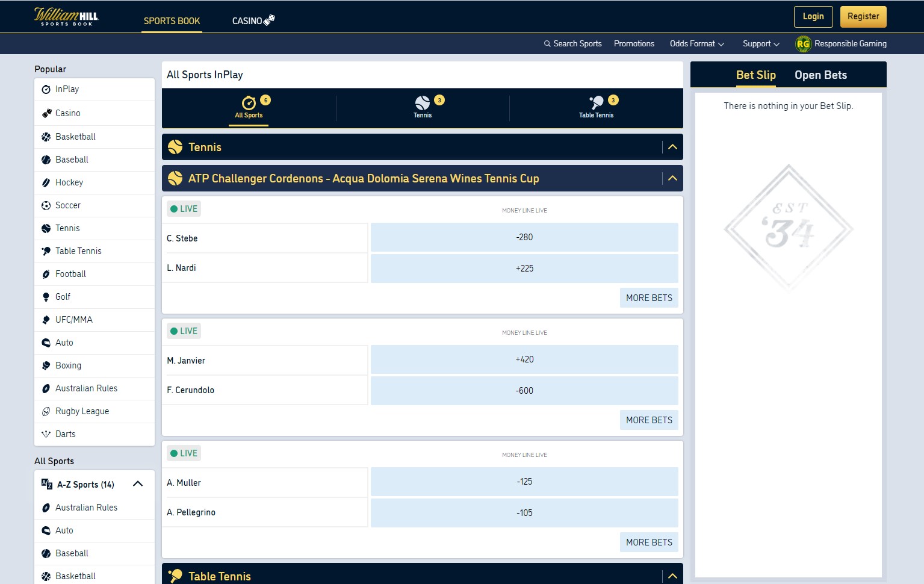Click the Tennis section header ball icon
This screenshot has height=584, width=924.
pyautogui.click(x=175, y=147)
